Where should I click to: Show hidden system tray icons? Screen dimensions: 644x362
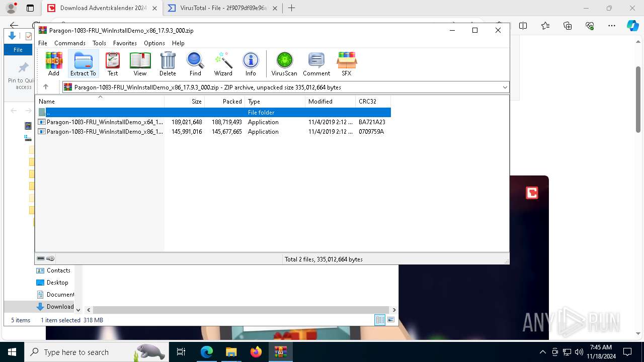(x=542, y=352)
